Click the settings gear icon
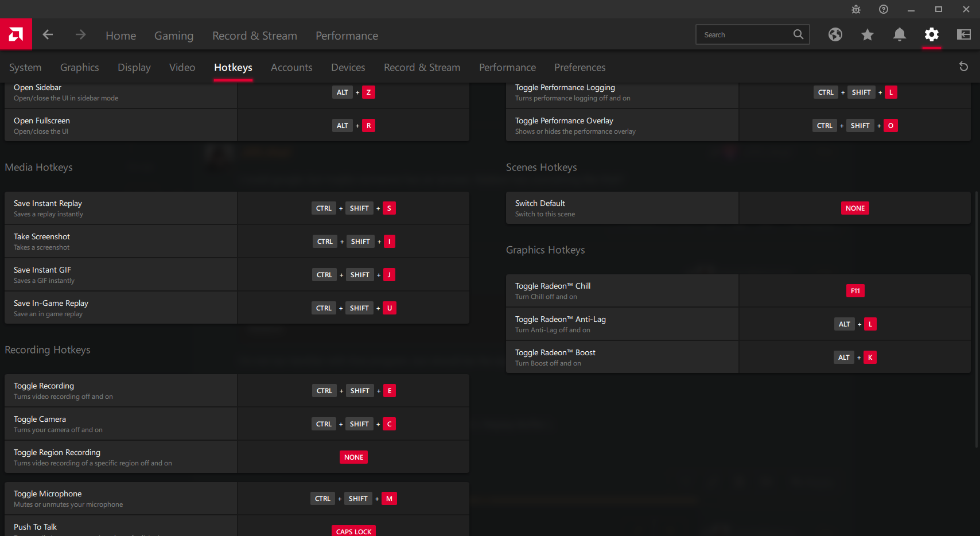The width and height of the screenshot is (980, 536). tap(932, 35)
